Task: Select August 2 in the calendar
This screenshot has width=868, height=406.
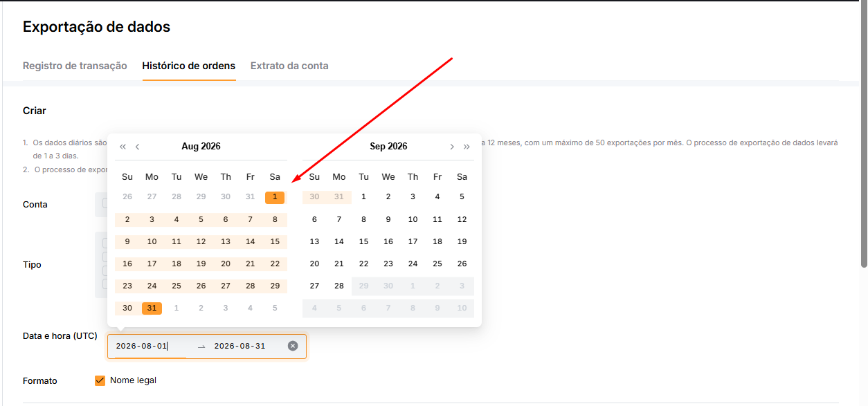Action: (x=127, y=220)
